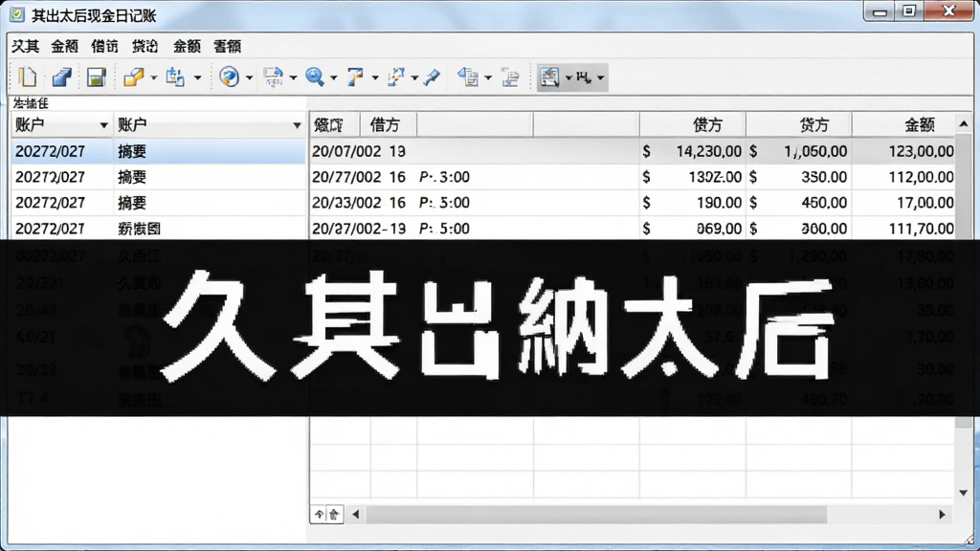This screenshot has height=551, width=980.
Task: Click the copy-paste clipboard toolbar icon
Action: (x=175, y=77)
